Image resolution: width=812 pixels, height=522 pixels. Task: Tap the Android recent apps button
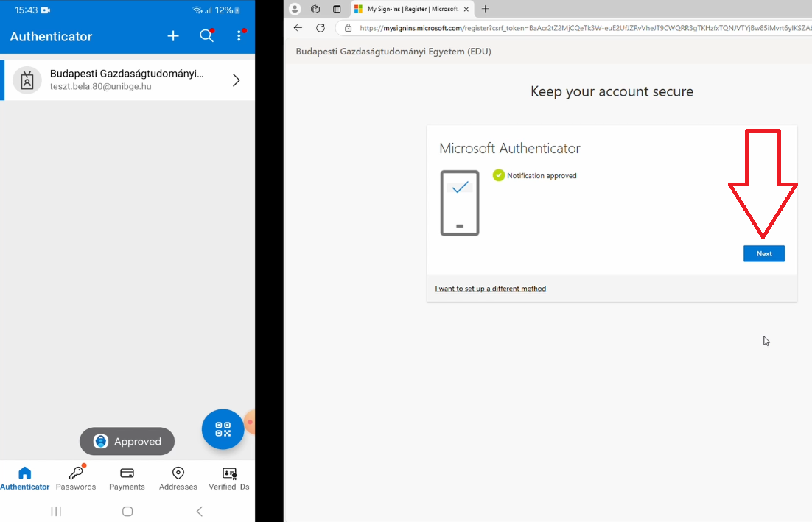56,511
